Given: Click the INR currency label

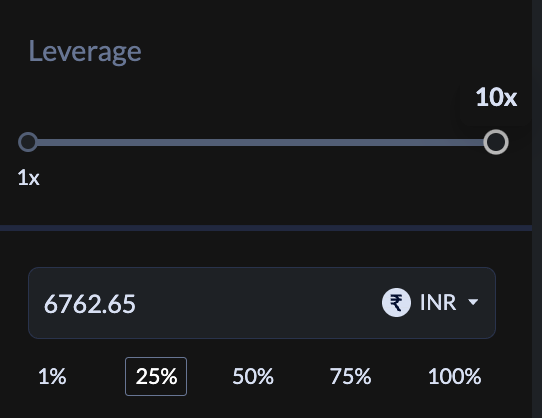Looking at the screenshot, I should point(438,303).
